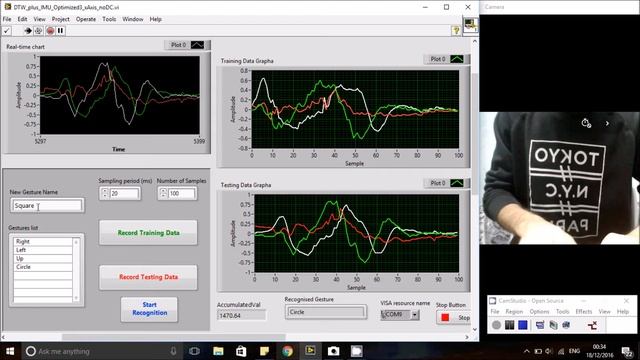640x360 pixels.
Task: Select Left in the Gestures list
Action: 43,250
